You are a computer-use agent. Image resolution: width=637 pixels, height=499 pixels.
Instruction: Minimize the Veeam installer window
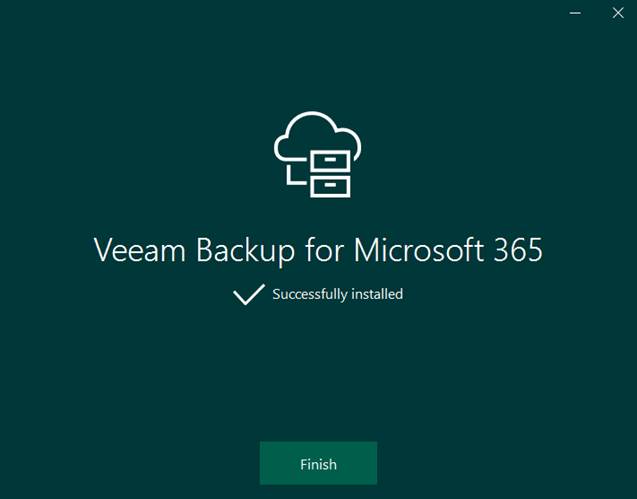575,13
